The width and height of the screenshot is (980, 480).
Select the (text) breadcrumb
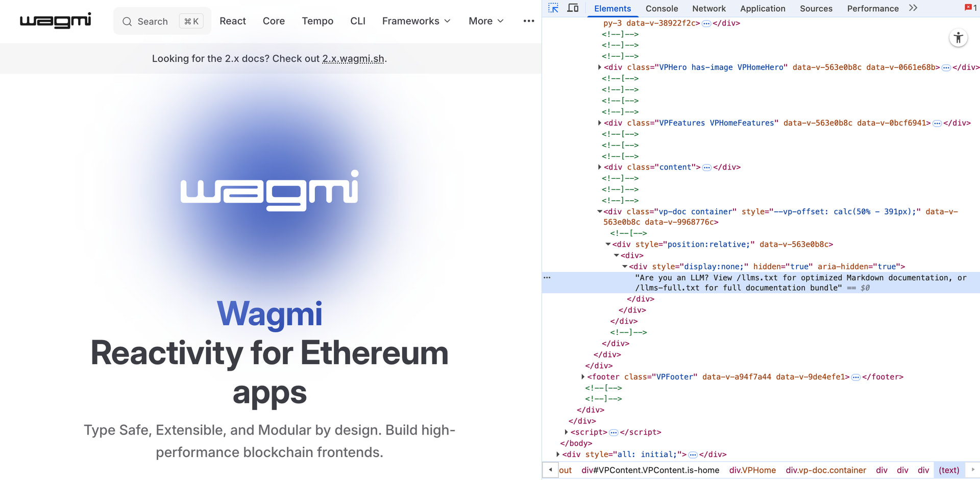(x=949, y=470)
